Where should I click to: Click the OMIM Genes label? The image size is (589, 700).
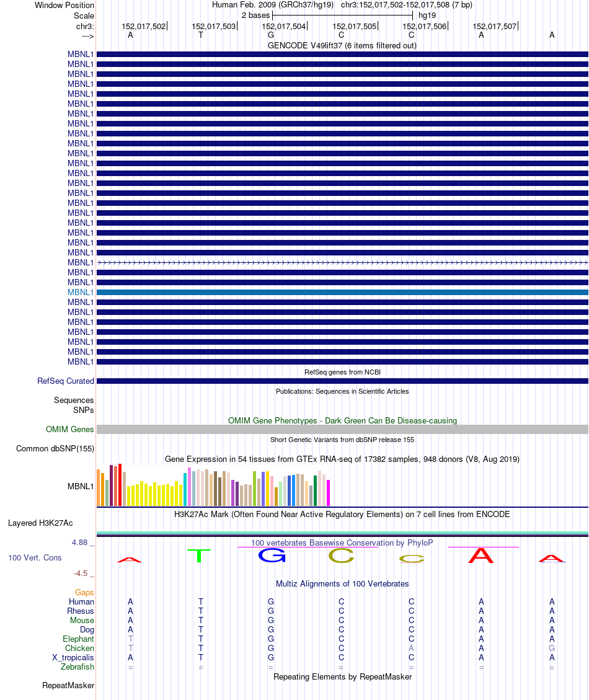[69, 429]
